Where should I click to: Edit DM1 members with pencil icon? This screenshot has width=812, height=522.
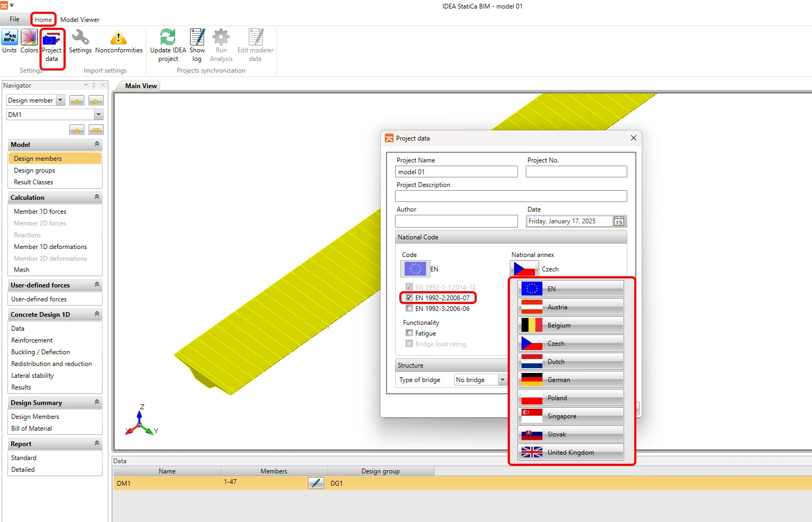pos(316,483)
